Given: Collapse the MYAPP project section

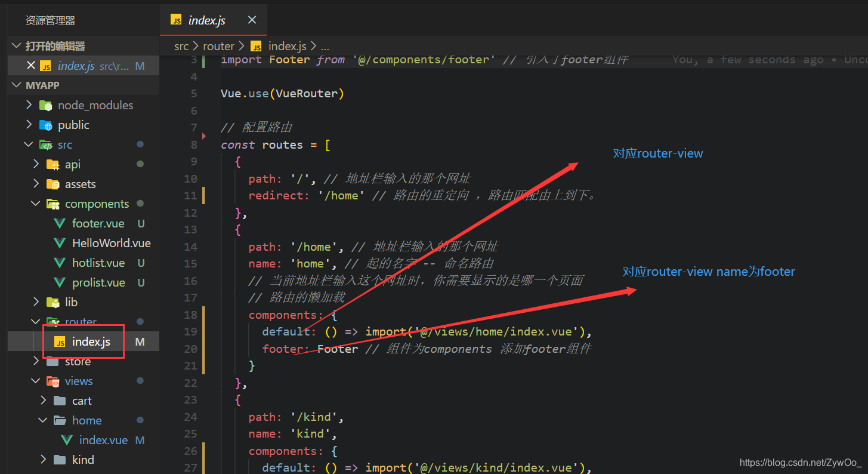Looking at the screenshot, I should (16, 85).
